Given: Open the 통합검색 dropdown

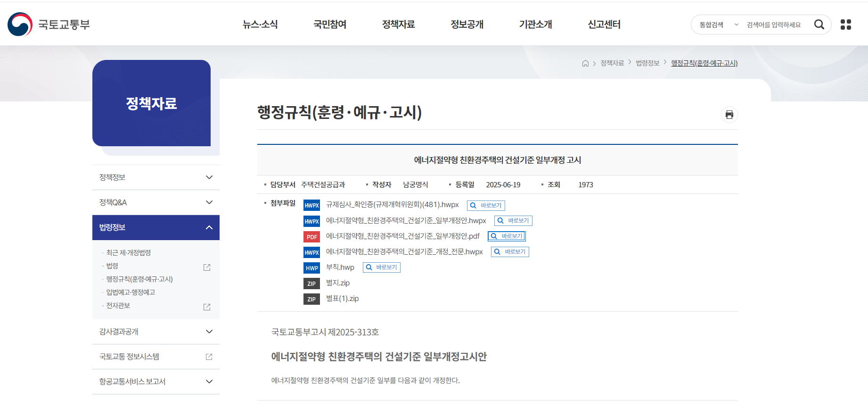Looking at the screenshot, I should click(718, 25).
